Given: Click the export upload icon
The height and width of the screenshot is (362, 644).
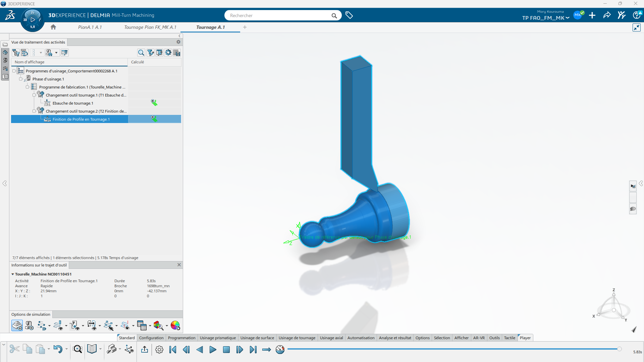Looking at the screenshot, I should 145,350.
